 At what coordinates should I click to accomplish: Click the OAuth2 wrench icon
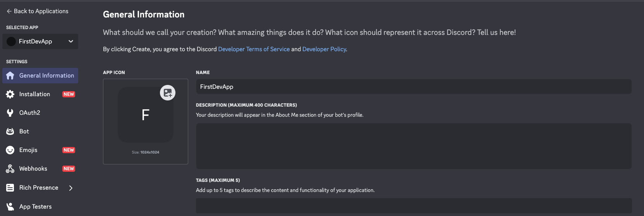point(10,113)
